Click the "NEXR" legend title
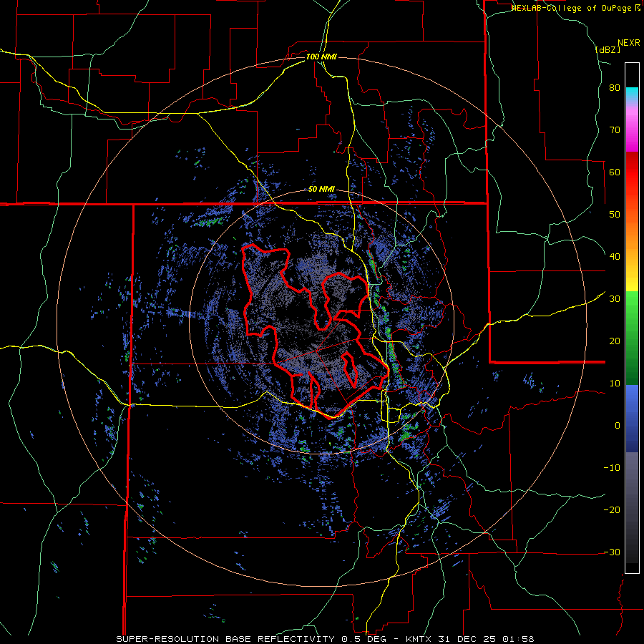Image resolution: width=644 pixels, height=644 pixels. click(628, 43)
